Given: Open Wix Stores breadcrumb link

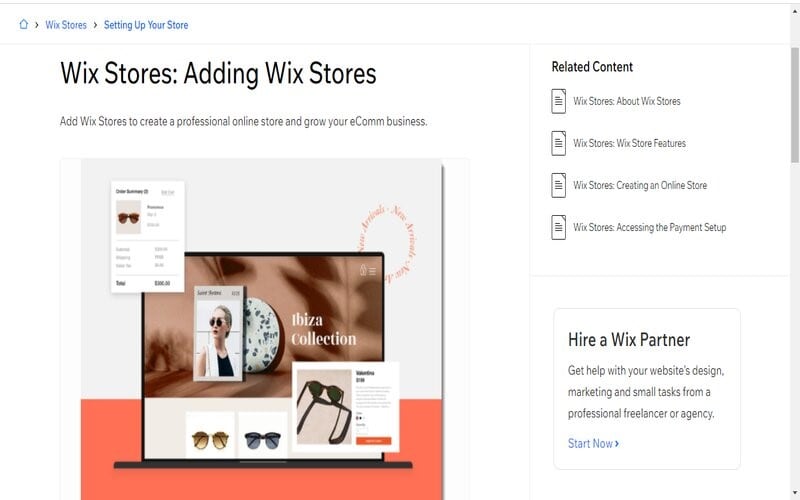Looking at the screenshot, I should (66, 24).
